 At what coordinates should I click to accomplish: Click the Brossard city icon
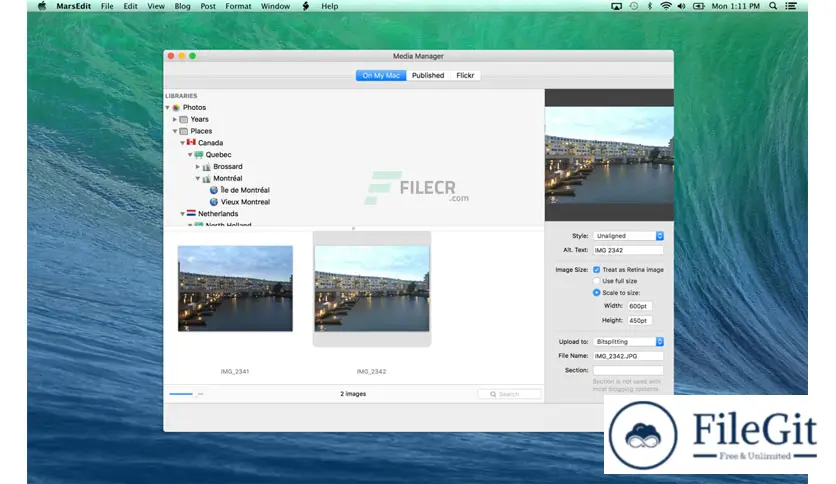[206, 167]
